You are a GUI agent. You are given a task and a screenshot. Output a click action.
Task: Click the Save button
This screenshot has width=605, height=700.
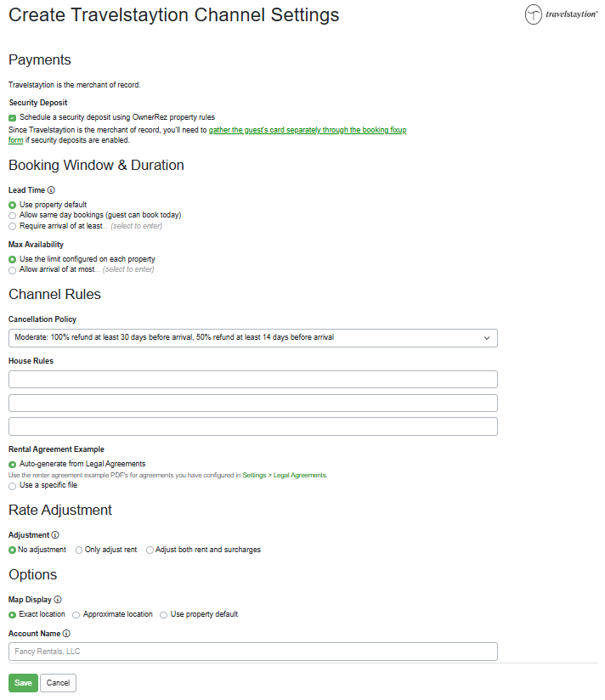click(22, 682)
